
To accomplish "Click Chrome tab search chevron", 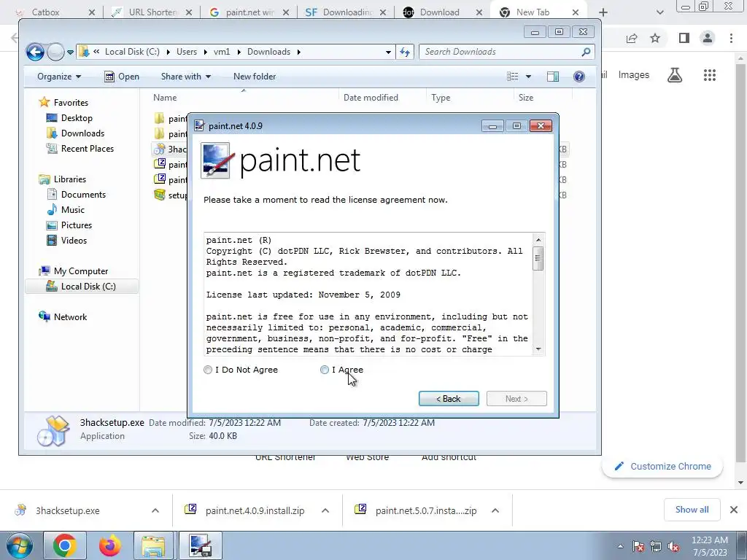I will point(659,12).
